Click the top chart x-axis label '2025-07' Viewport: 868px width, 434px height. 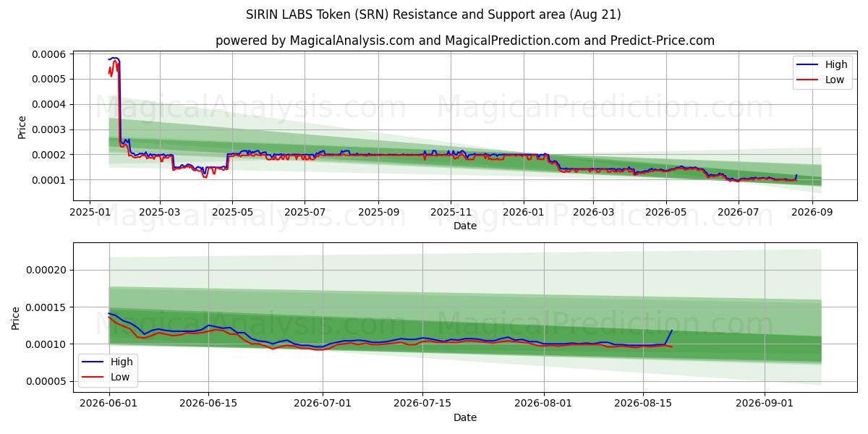tap(304, 213)
